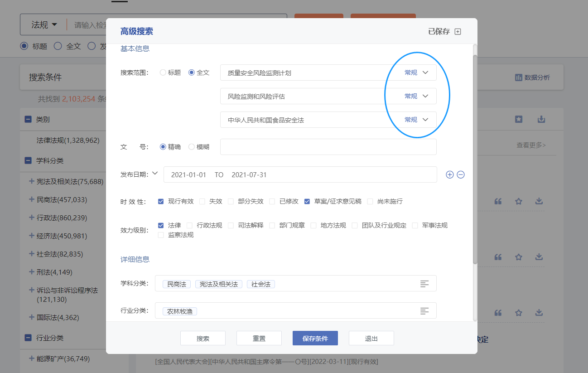Open 行业分类 list selector icon
The image size is (588, 373).
(x=424, y=311)
